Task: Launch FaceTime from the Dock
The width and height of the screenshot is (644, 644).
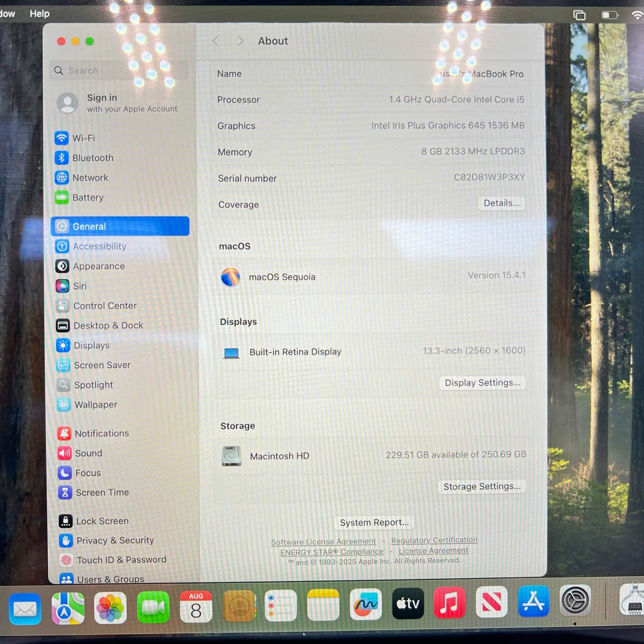Action: pyautogui.click(x=153, y=607)
